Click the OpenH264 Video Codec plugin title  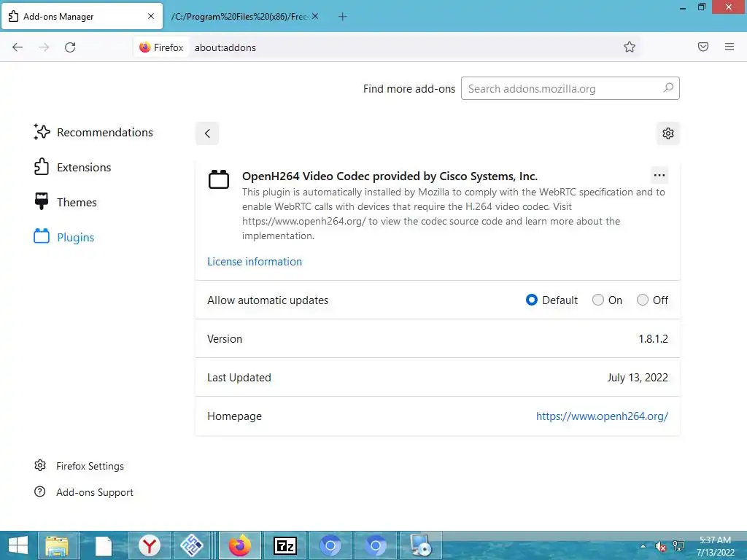point(390,176)
